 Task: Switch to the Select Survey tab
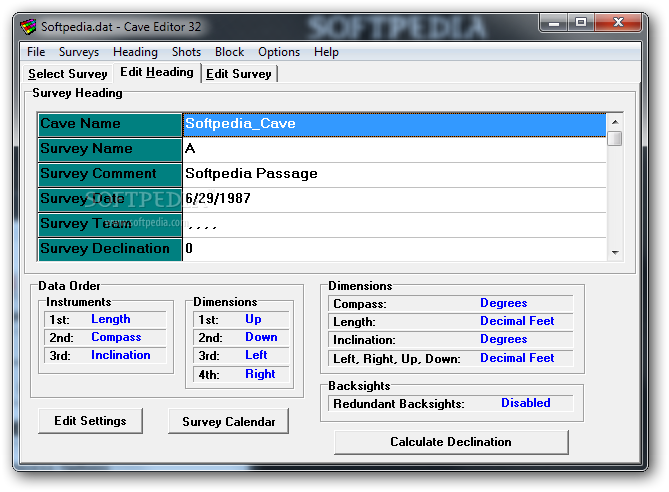(x=68, y=74)
